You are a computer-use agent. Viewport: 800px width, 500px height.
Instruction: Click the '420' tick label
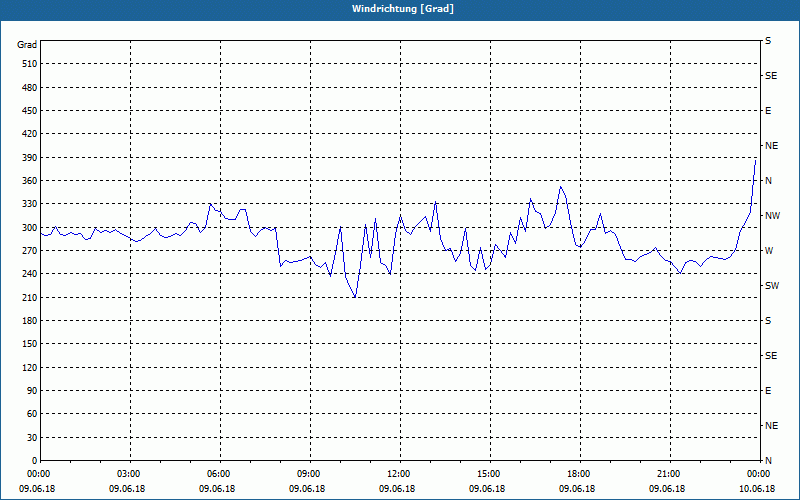point(30,134)
